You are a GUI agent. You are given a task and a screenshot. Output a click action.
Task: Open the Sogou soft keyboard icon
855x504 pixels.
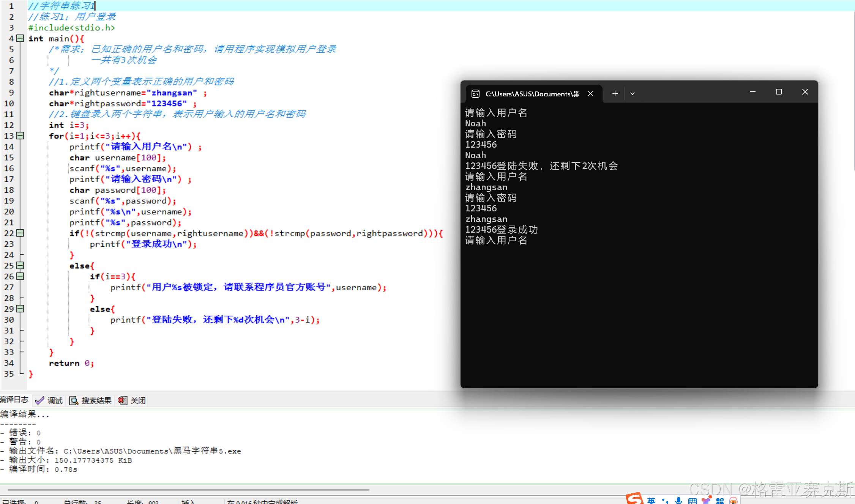point(693,501)
